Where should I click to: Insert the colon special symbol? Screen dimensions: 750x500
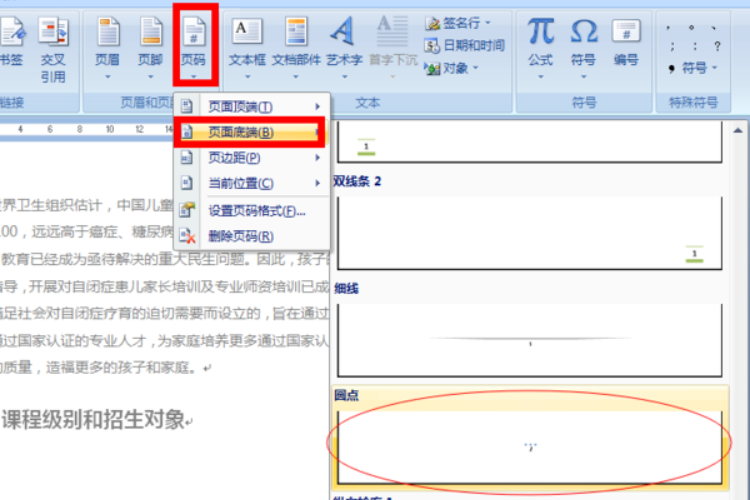(x=695, y=46)
